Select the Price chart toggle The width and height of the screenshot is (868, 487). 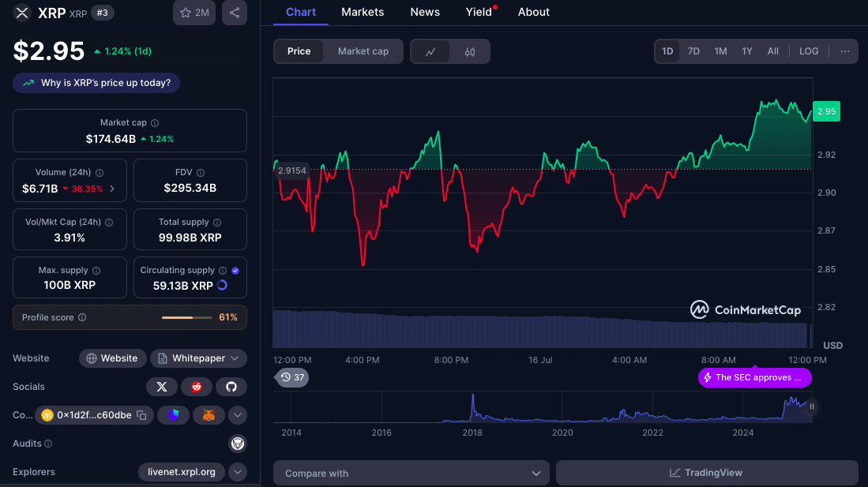click(x=299, y=51)
